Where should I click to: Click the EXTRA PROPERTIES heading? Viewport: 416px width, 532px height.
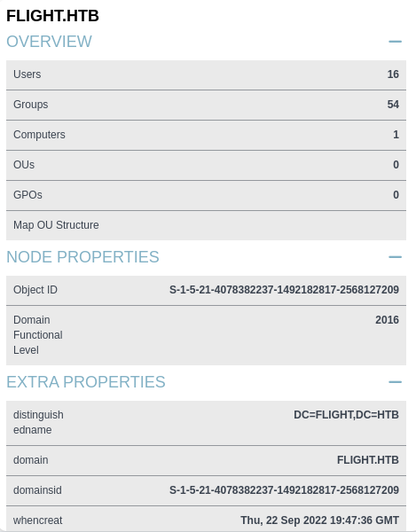coord(86,382)
